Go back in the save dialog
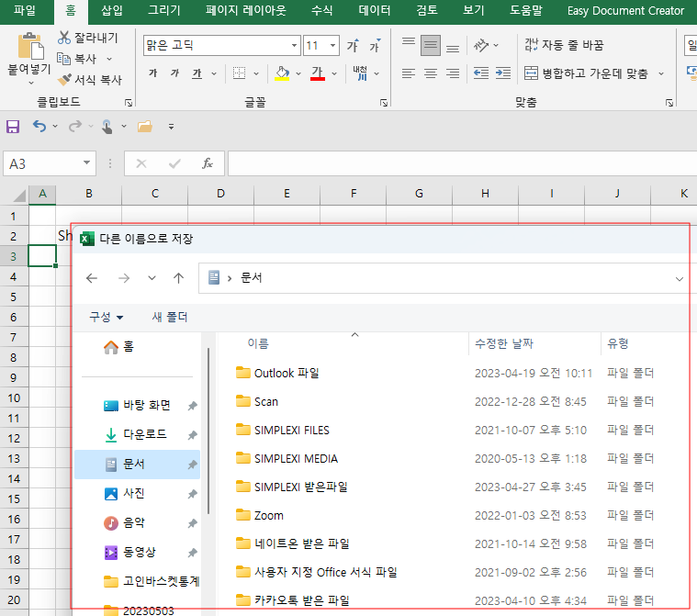This screenshot has height=616, width=697. [x=92, y=278]
